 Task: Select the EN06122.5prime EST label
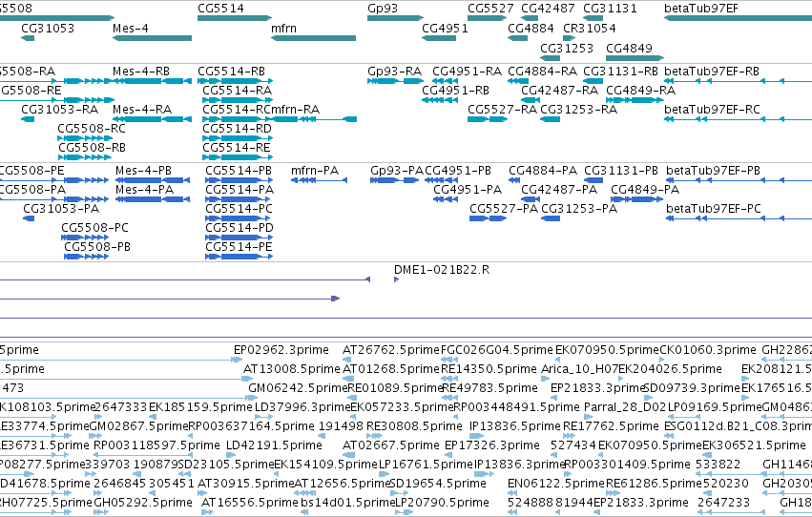click(556, 484)
